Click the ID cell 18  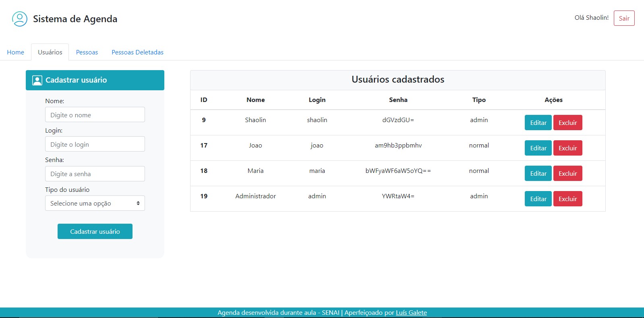[x=204, y=171]
